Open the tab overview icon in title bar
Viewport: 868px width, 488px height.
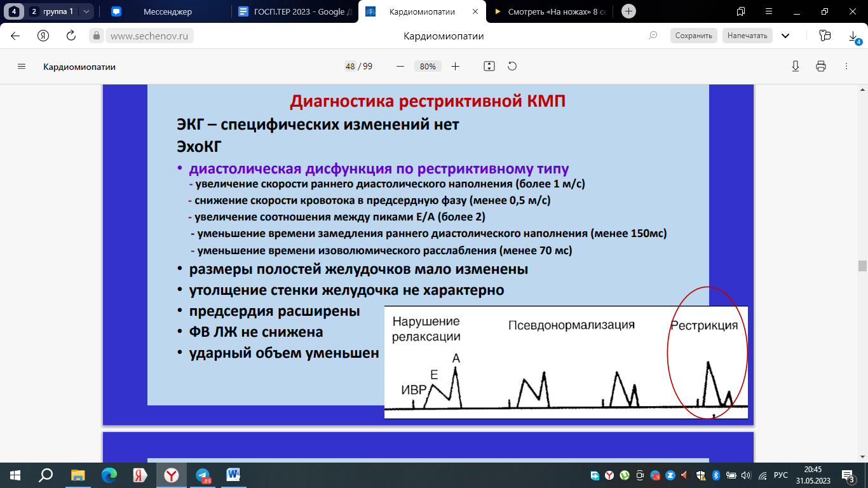[740, 11]
